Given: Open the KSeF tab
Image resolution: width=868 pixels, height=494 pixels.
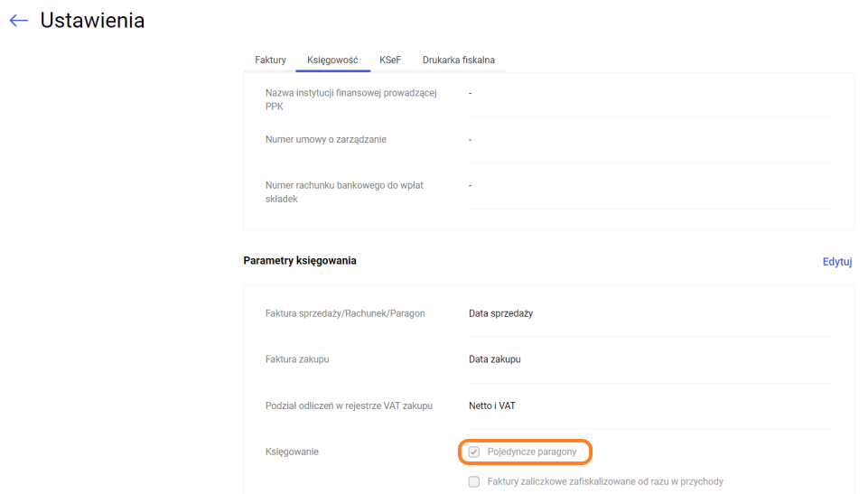Looking at the screenshot, I should pos(390,61).
